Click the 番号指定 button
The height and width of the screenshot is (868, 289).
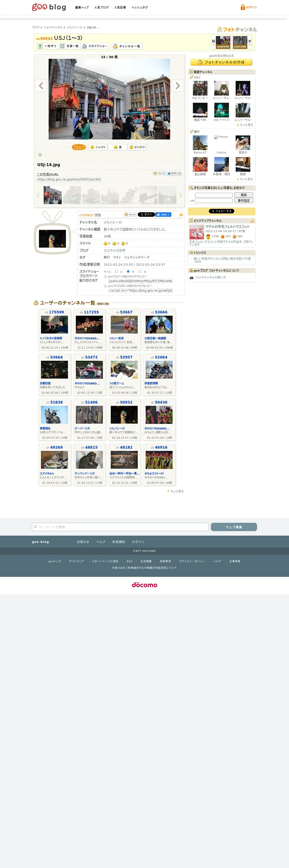[244, 201]
